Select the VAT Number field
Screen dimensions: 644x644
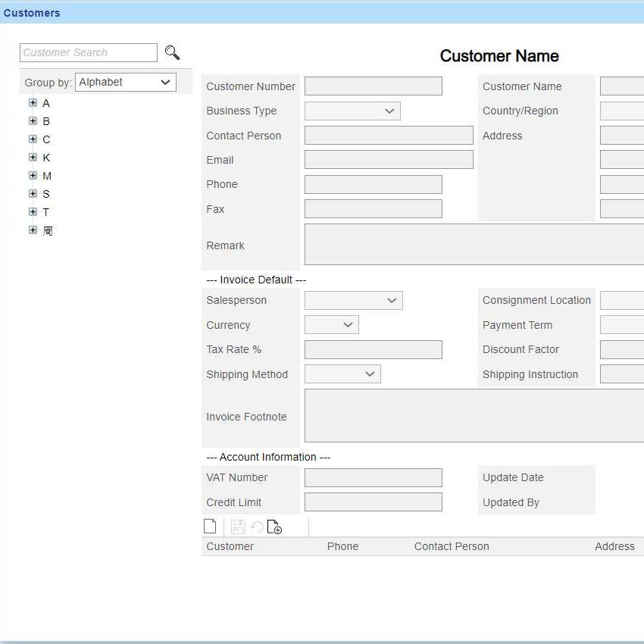tap(374, 477)
